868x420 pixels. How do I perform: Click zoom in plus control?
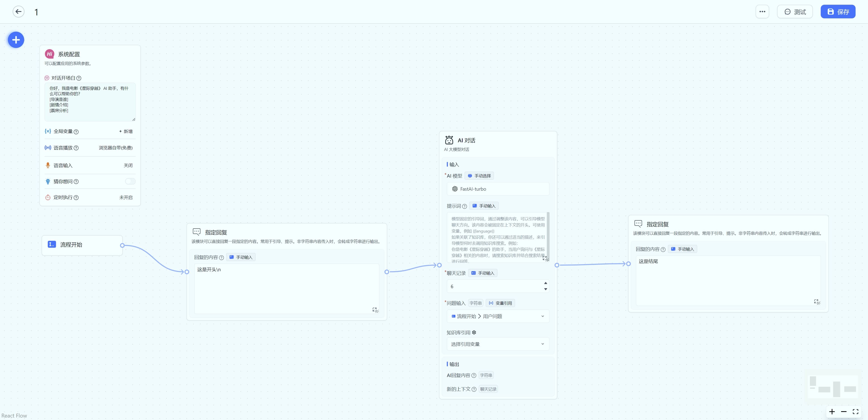point(832,412)
